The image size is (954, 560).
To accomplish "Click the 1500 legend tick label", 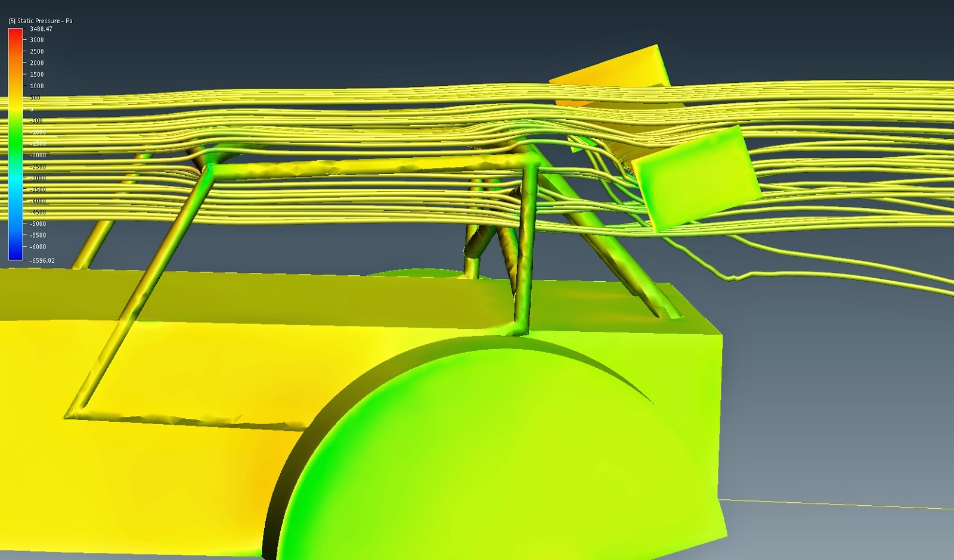I will [37, 74].
